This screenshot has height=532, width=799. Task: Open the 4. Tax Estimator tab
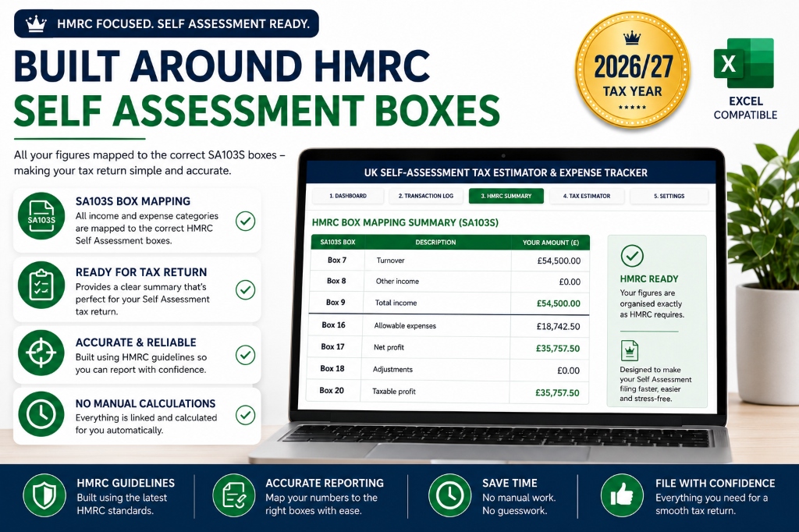click(587, 197)
